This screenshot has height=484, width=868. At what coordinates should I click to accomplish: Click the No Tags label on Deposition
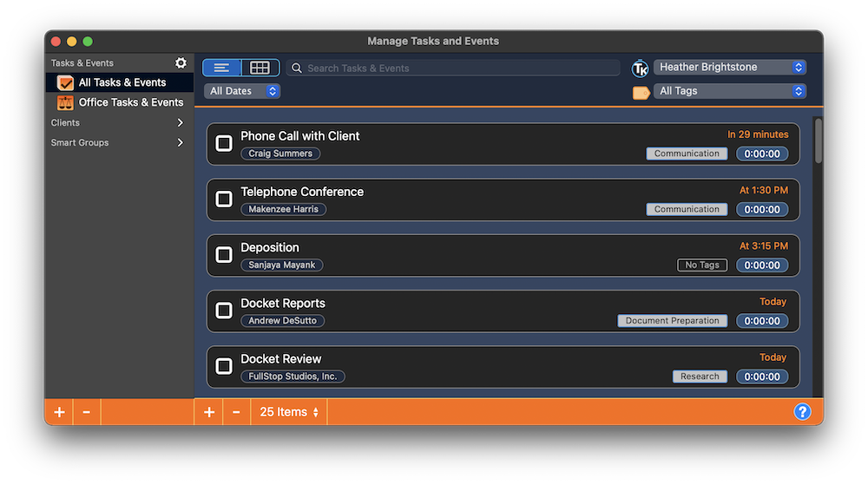point(702,265)
